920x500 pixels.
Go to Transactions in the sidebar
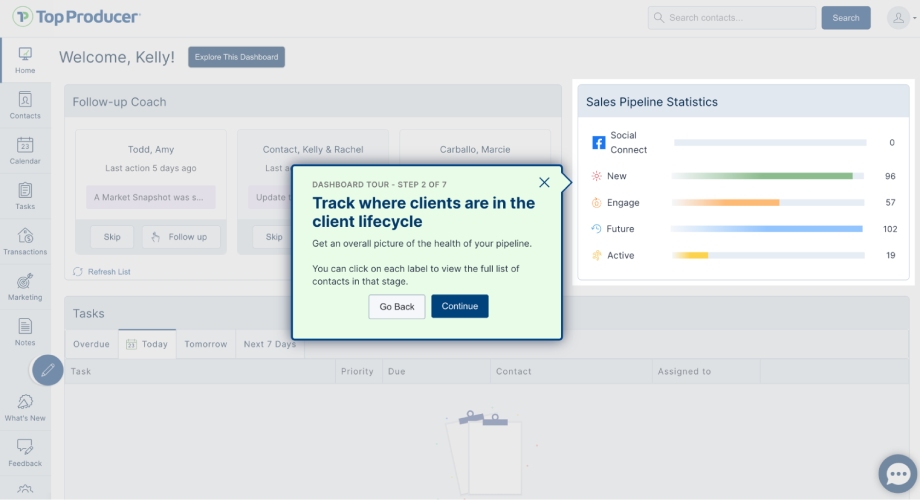click(25, 241)
